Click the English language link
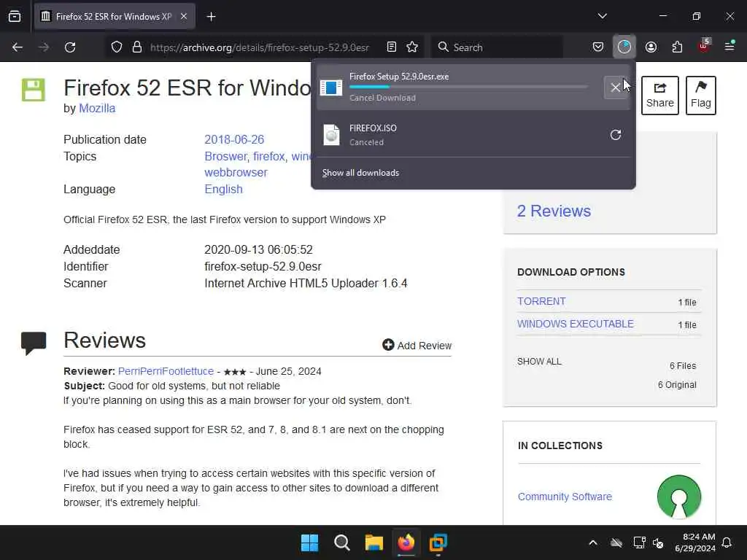747x560 pixels. point(223,189)
